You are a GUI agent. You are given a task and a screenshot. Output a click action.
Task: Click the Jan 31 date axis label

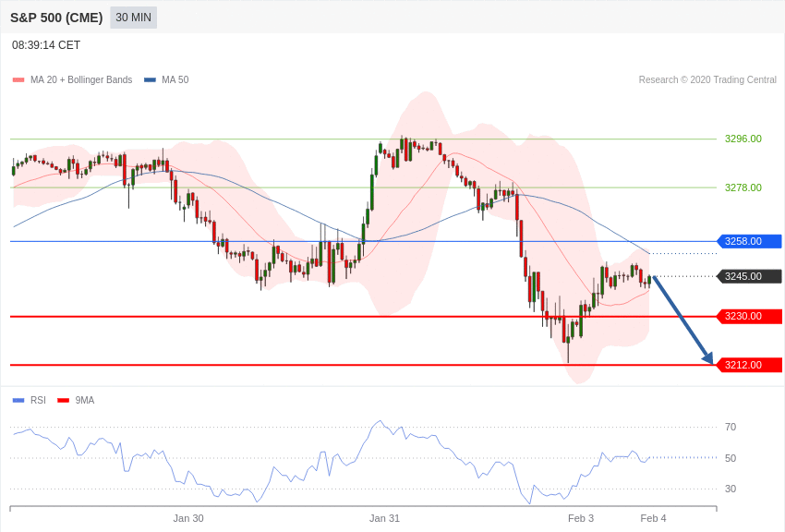point(384,518)
